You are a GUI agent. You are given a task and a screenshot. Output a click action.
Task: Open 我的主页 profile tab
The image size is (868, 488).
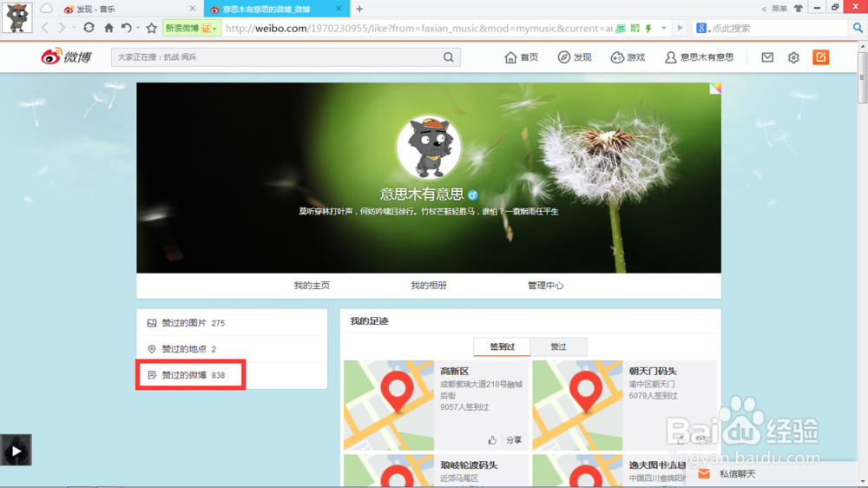tap(312, 286)
